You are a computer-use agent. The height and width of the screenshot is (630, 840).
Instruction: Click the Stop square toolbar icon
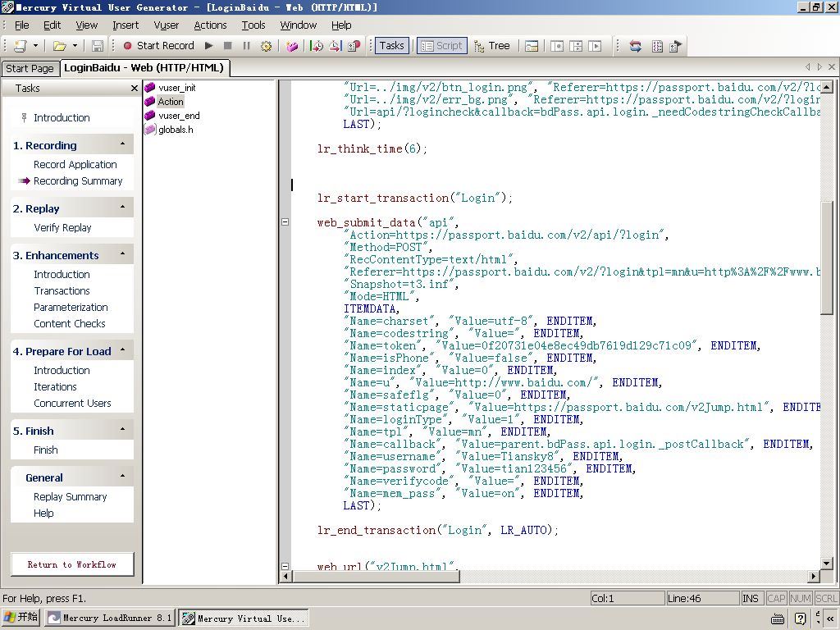click(228, 46)
